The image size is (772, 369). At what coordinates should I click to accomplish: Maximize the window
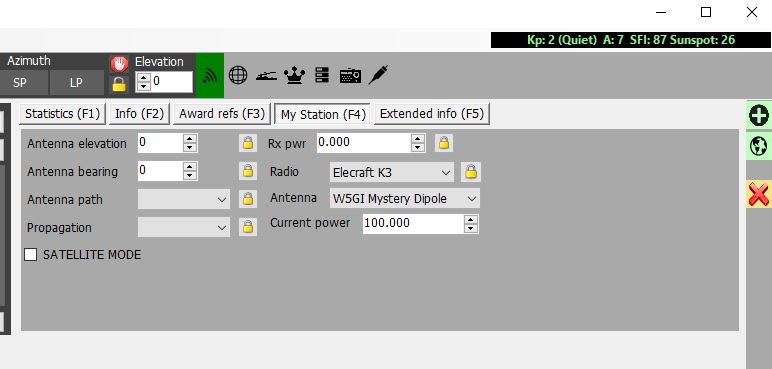click(706, 12)
